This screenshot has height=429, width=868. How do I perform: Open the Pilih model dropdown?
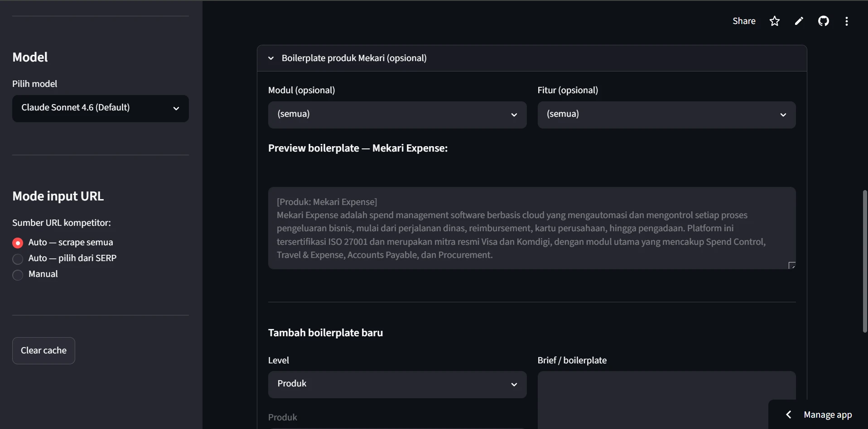(x=101, y=108)
